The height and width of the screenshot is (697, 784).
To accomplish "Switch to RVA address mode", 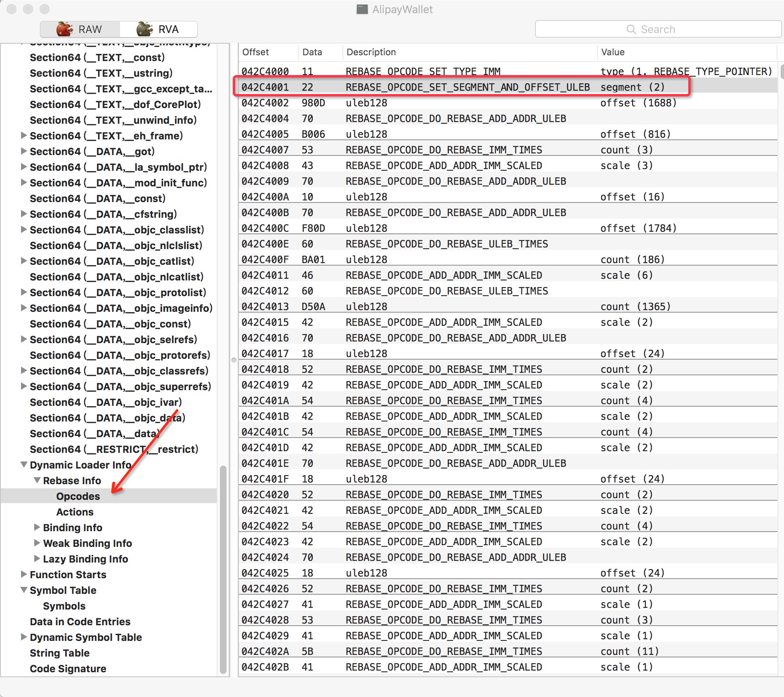I will [x=158, y=29].
